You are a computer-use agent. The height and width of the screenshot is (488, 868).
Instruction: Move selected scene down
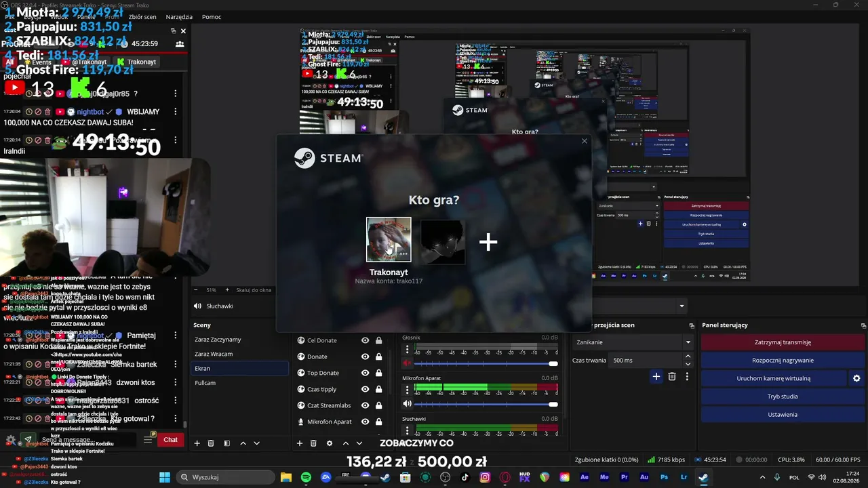[256, 443]
